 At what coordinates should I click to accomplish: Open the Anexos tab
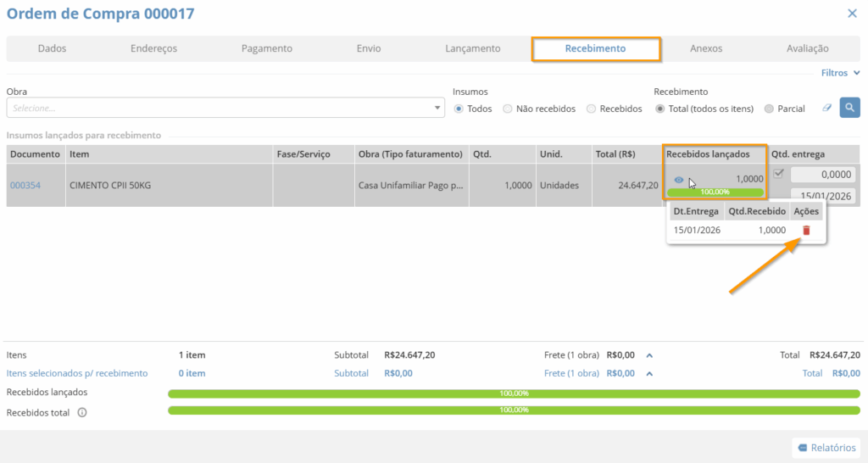pos(706,48)
